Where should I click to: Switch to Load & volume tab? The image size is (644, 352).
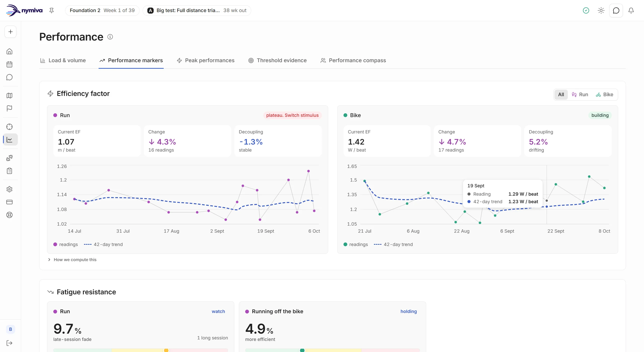pos(63,60)
